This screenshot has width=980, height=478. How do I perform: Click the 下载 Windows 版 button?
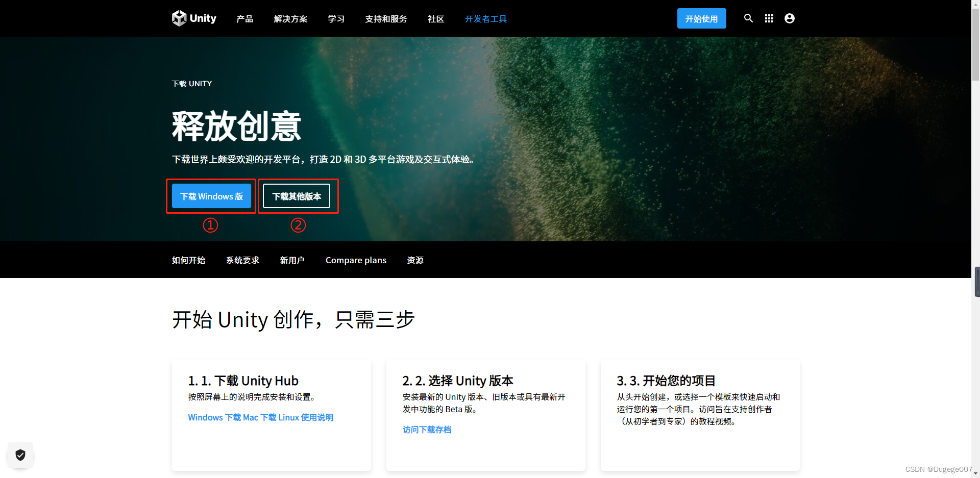point(211,196)
